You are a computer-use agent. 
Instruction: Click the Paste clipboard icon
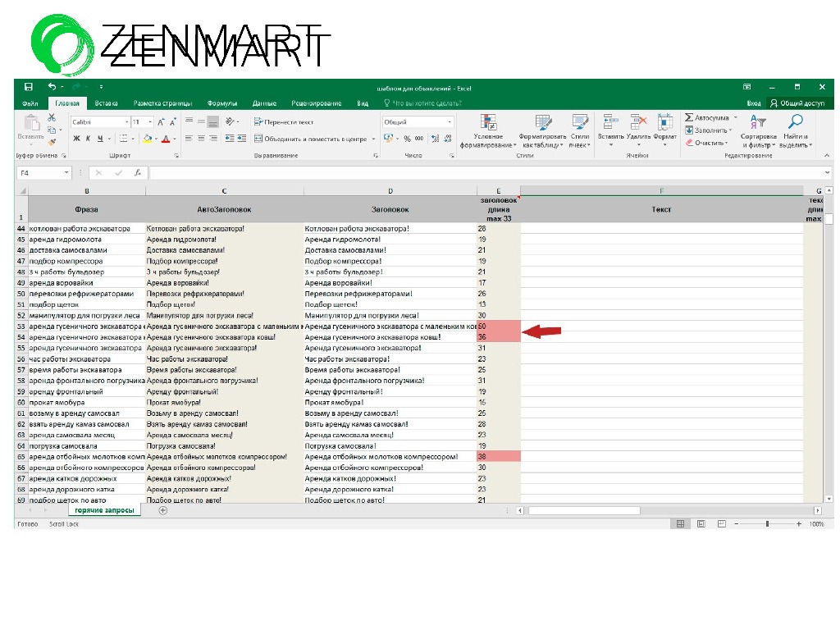click(x=32, y=123)
